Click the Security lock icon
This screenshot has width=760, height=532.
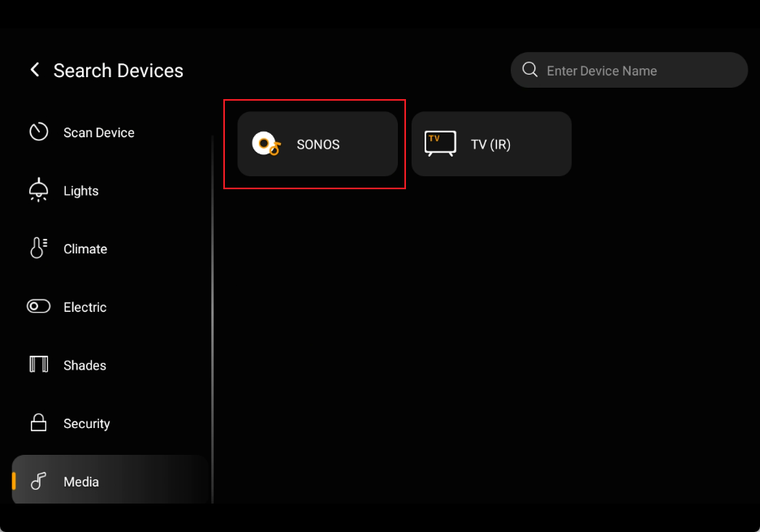pos(39,422)
